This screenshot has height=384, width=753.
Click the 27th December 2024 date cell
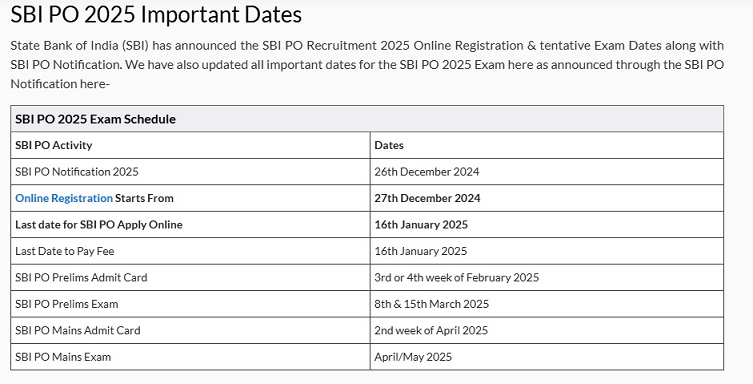547,198
